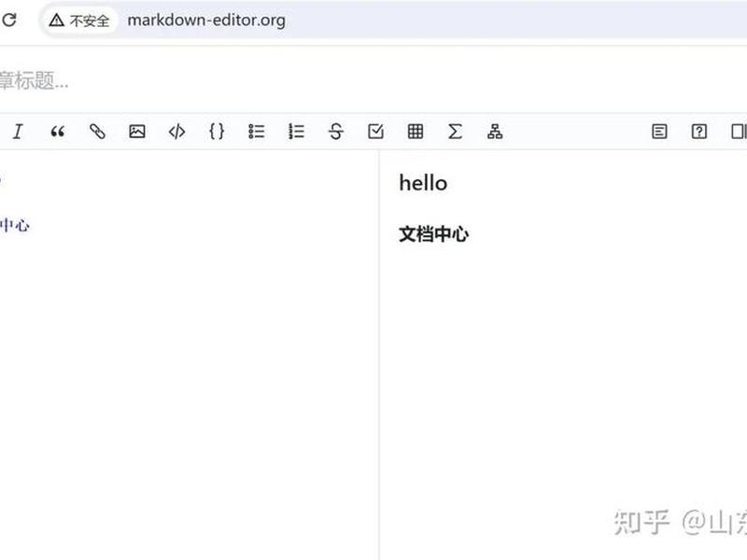Image resolution: width=747 pixels, height=560 pixels.
Task: Reload the page in the browser
Action: click(x=9, y=20)
